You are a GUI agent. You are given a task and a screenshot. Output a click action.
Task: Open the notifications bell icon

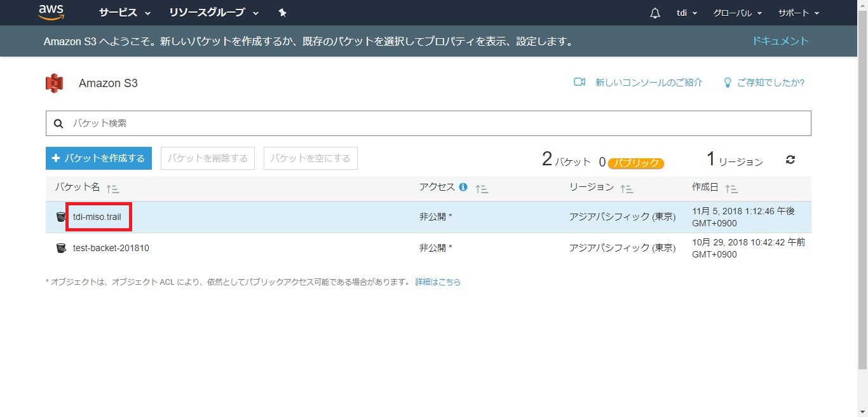tap(655, 13)
